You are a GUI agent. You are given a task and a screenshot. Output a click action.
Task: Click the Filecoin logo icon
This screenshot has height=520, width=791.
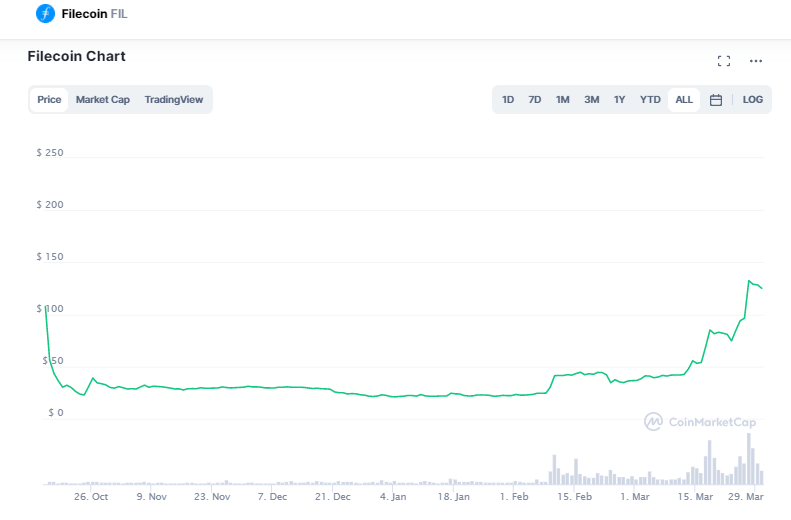(x=45, y=14)
